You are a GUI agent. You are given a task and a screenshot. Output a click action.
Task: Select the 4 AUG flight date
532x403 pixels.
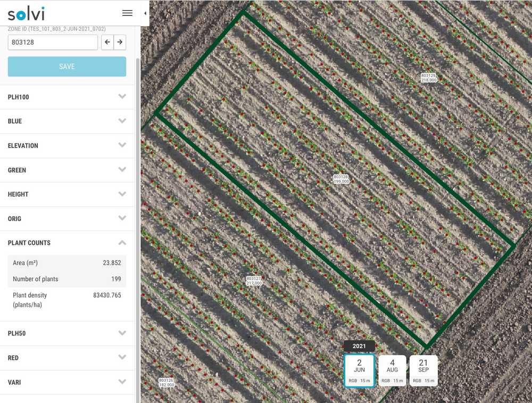click(392, 371)
